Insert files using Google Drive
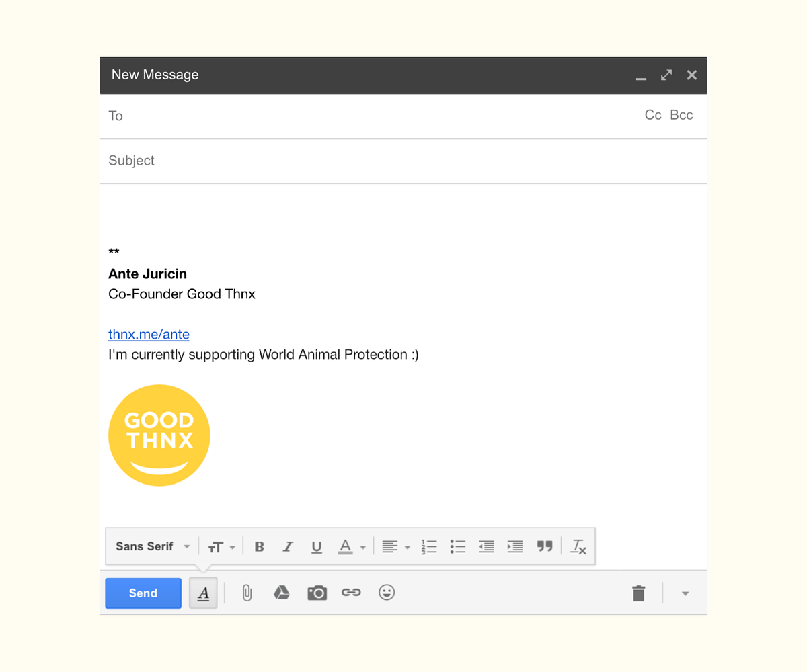The width and height of the screenshot is (807, 672). (281, 593)
